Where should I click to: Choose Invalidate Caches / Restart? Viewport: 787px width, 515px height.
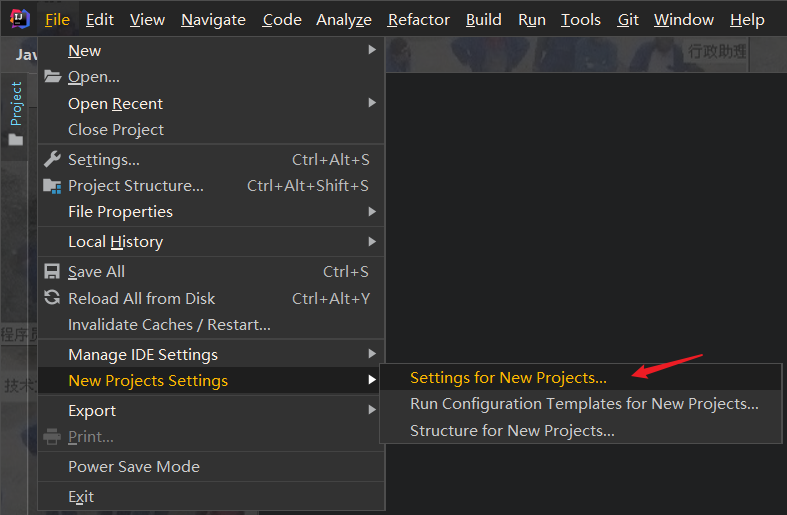pos(169,325)
